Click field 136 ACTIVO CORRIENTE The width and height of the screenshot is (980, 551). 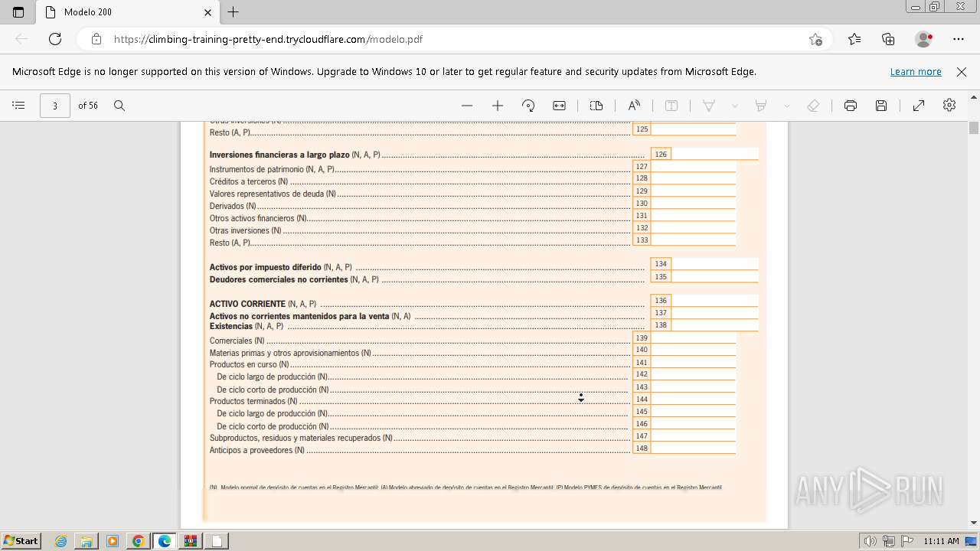pos(714,301)
